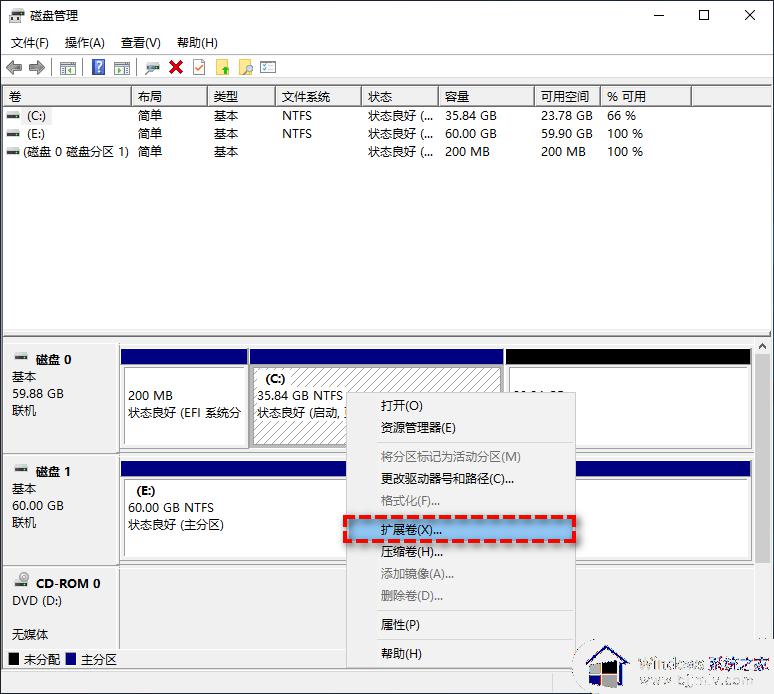Screen dimensions: 774x694
Task: Select the CD-ROM 0 DVD (D:) label
Action: coord(60,608)
